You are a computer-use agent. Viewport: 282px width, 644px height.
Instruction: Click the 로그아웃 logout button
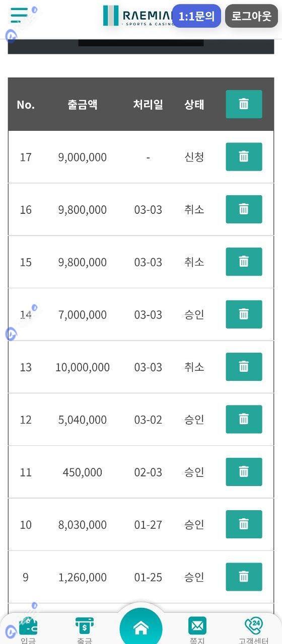tap(251, 16)
